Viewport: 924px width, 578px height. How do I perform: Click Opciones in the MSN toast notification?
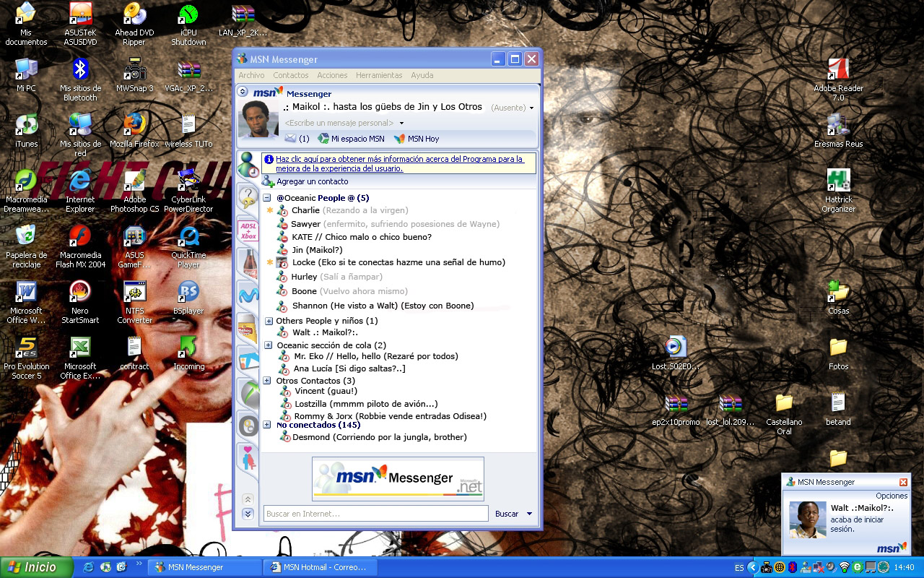(892, 496)
